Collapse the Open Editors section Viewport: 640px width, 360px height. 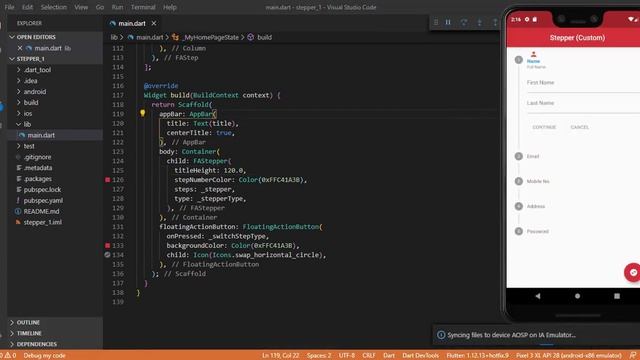click(x=12, y=37)
